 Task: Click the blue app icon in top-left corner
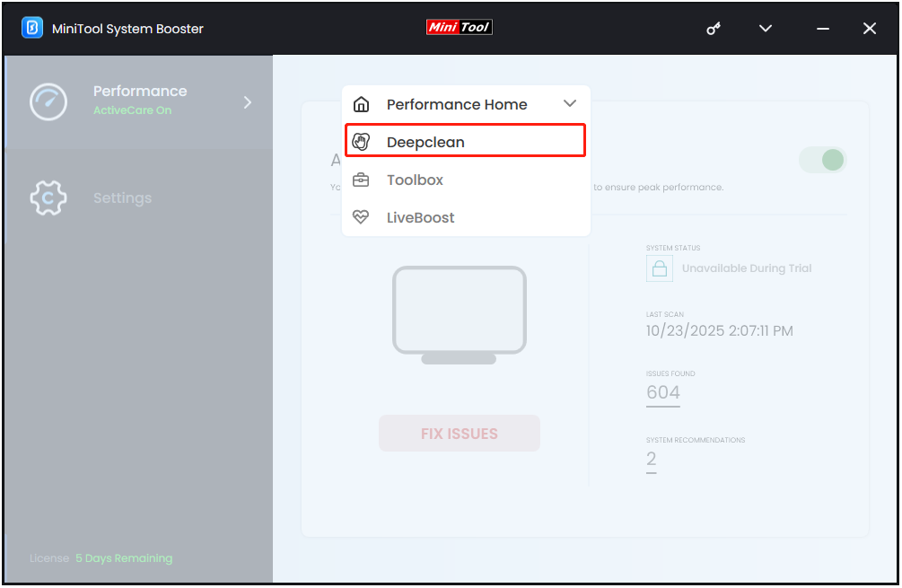click(x=34, y=28)
